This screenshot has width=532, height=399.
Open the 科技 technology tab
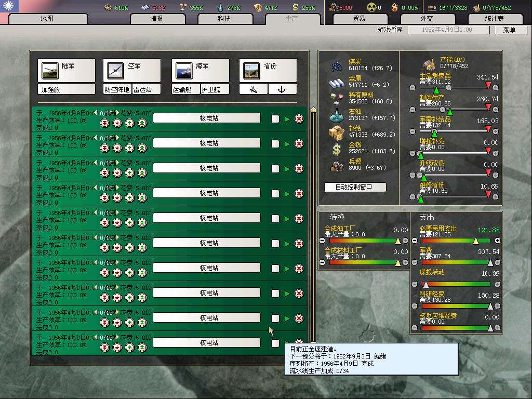click(224, 19)
